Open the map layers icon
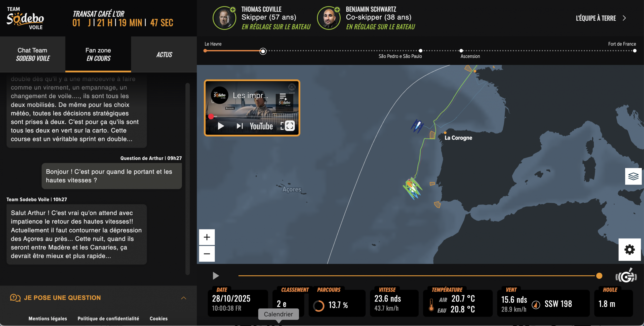 tap(633, 176)
